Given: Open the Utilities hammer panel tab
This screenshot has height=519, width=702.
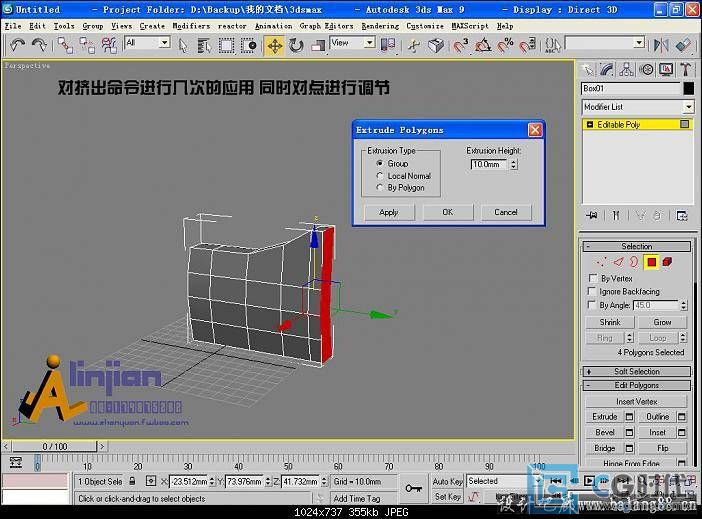Looking at the screenshot, I should 685,70.
